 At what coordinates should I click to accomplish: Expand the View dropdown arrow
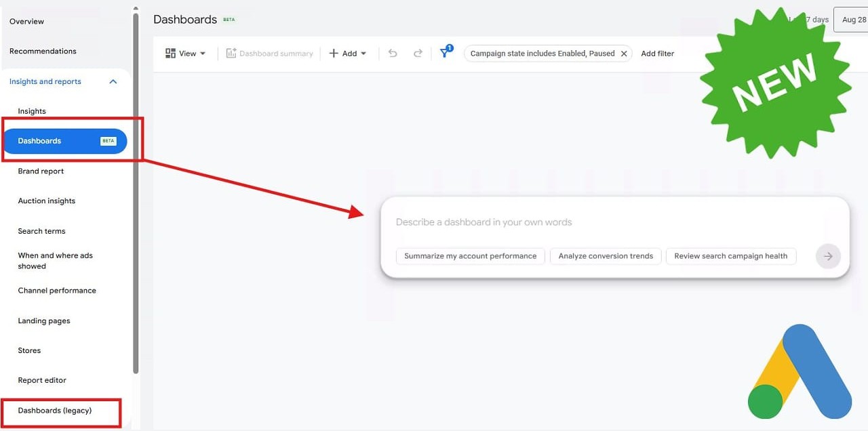tap(203, 54)
